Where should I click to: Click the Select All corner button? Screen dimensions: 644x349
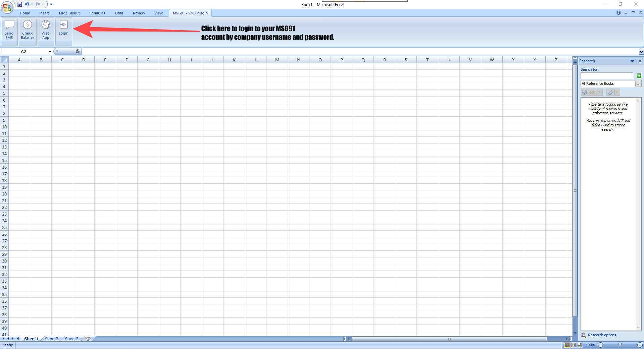pos(4,60)
